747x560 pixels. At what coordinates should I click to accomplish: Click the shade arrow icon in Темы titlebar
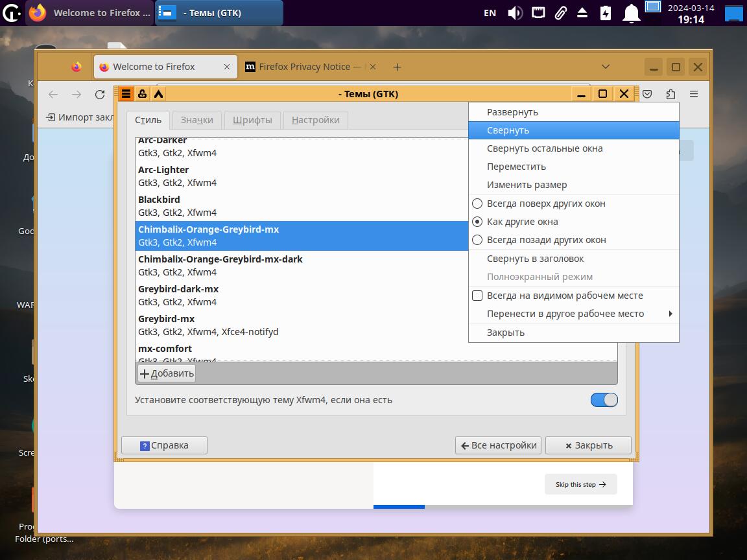click(x=158, y=94)
